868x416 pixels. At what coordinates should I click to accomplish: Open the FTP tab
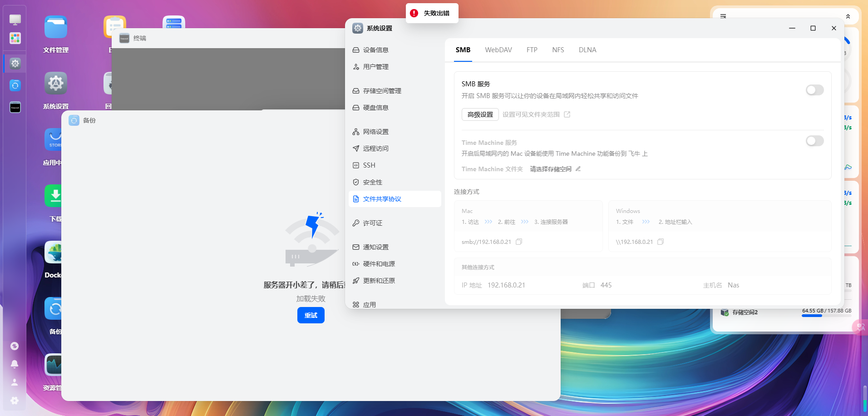tap(532, 50)
